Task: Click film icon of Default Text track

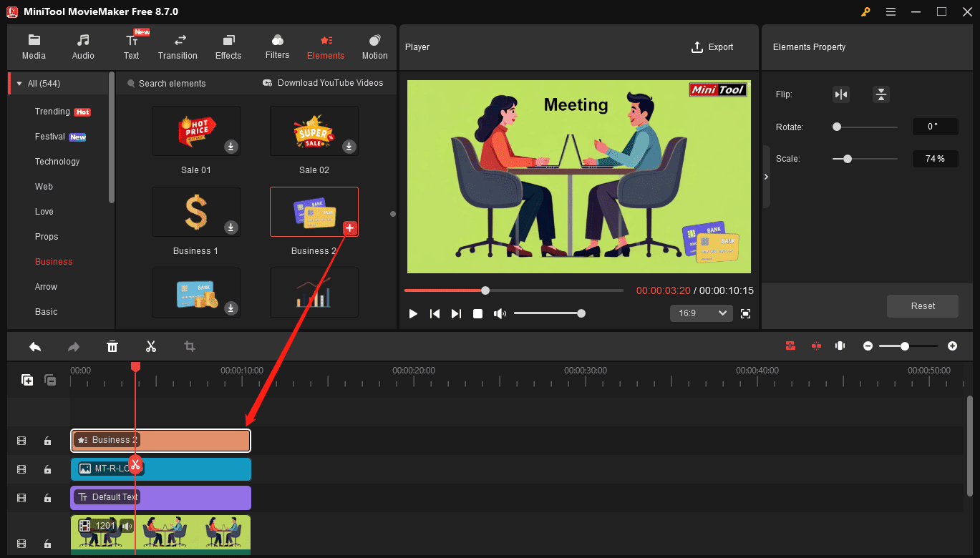Action: (x=21, y=498)
